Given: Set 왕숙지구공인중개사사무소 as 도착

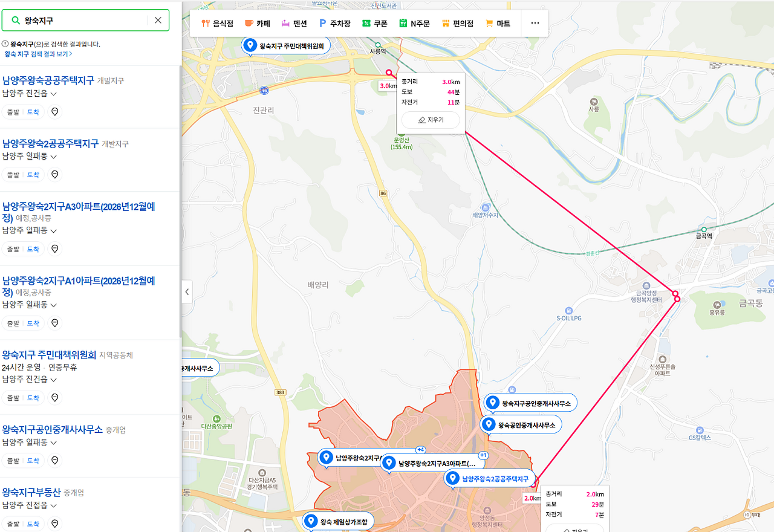Looking at the screenshot, I should 33,461.
